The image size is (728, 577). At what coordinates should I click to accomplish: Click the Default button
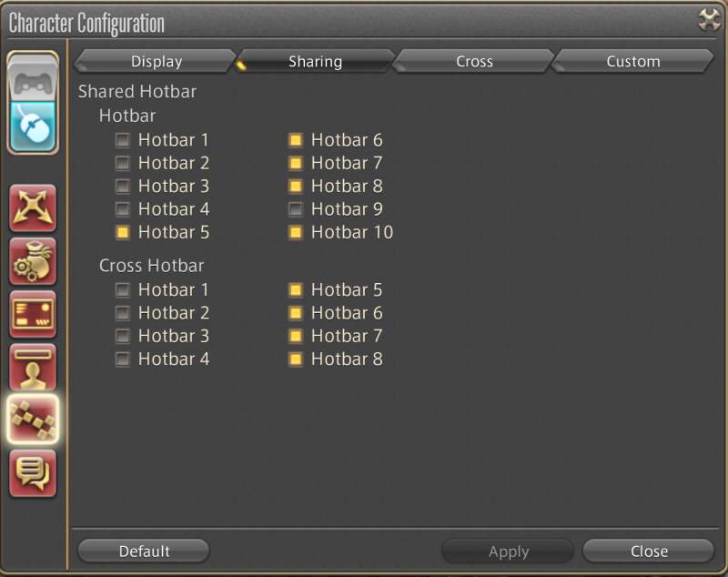point(144,551)
